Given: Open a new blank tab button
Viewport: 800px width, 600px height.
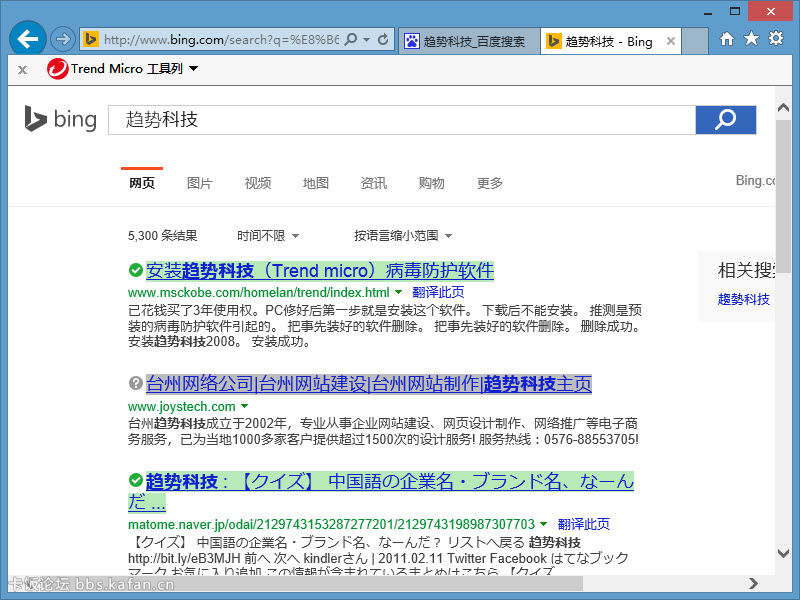Looking at the screenshot, I should (x=695, y=41).
